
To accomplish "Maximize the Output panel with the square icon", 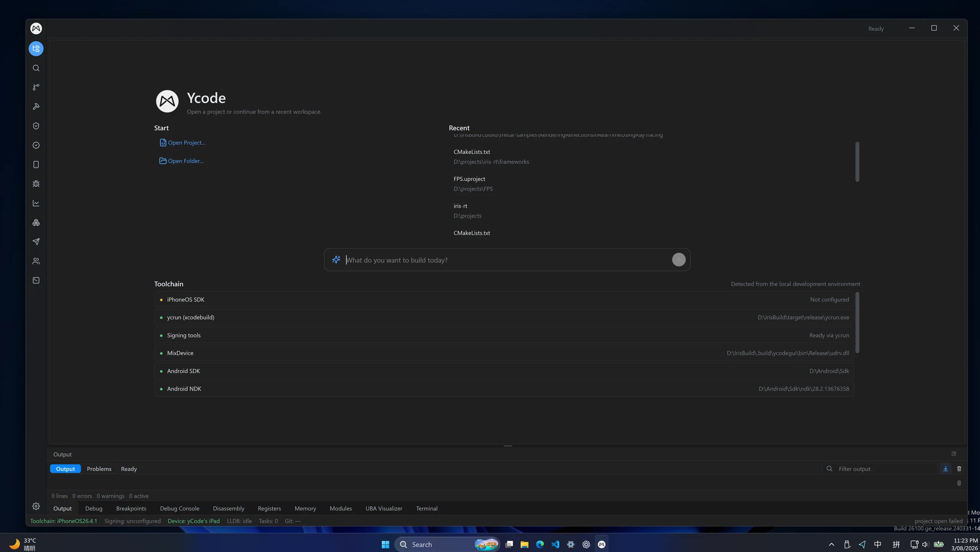I will click(954, 454).
